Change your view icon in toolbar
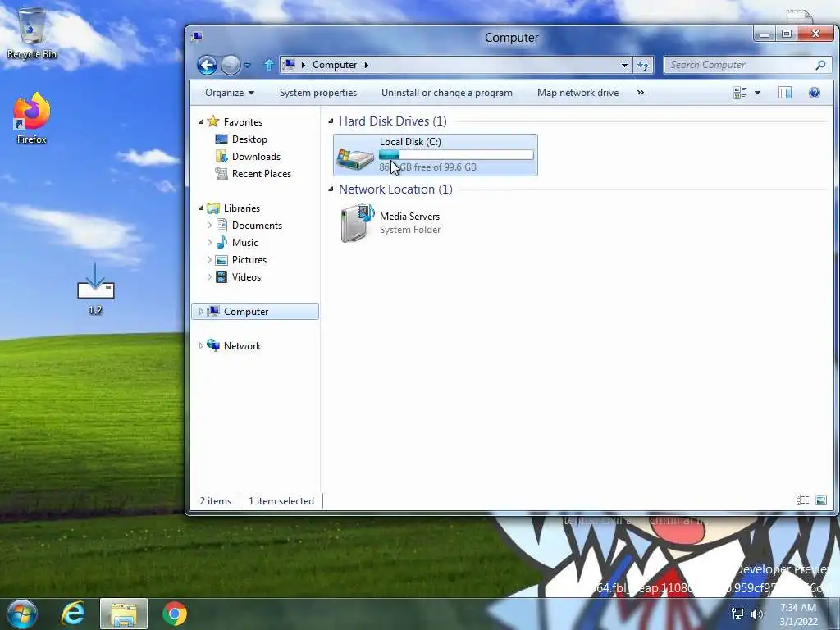This screenshot has height=630, width=840. coord(740,93)
